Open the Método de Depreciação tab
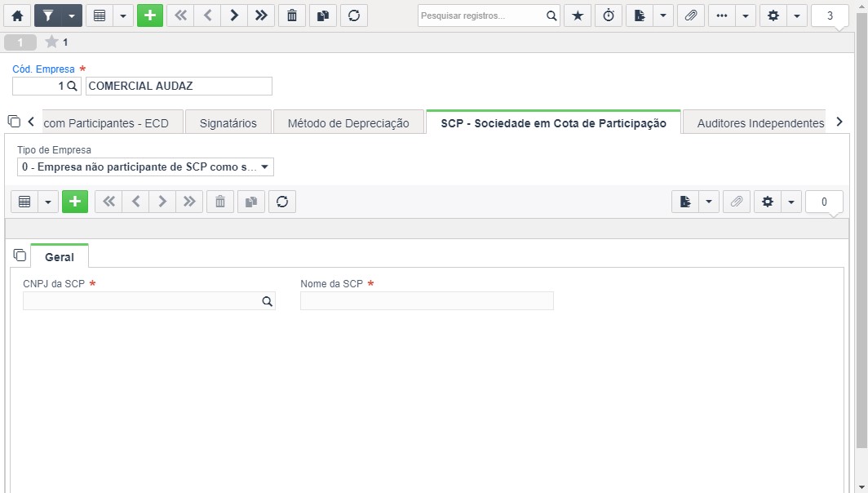The height and width of the screenshot is (493, 868). [x=348, y=123]
